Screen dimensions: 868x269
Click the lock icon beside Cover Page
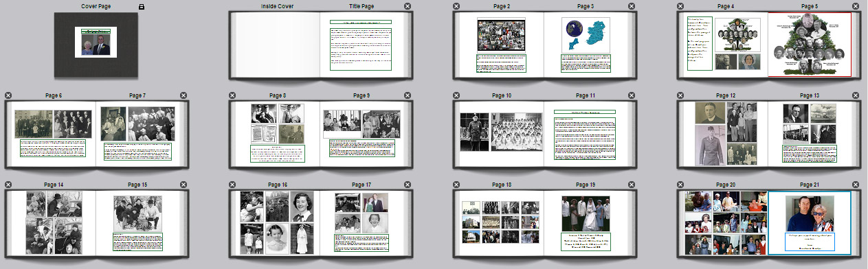pos(142,6)
